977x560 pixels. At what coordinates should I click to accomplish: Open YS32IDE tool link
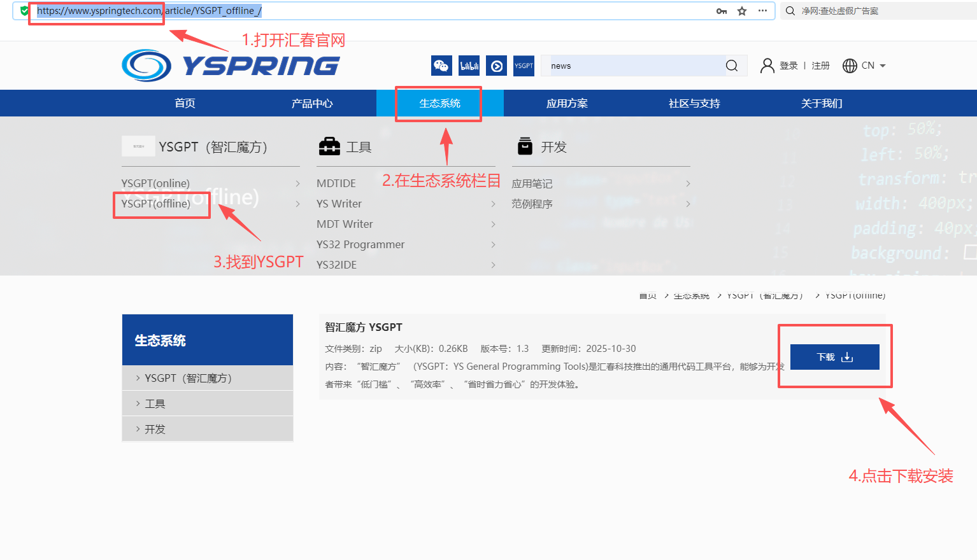pos(336,265)
